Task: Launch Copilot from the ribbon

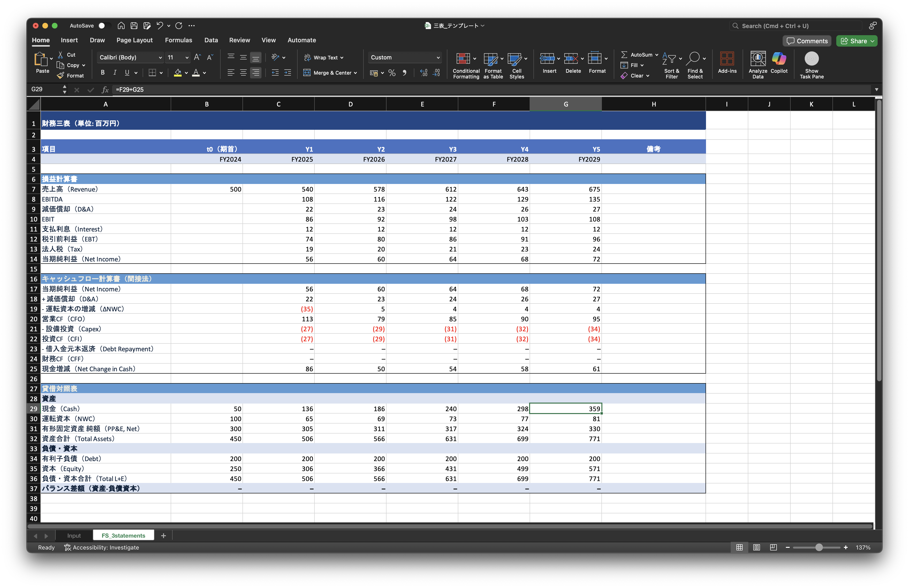Action: 779,59
